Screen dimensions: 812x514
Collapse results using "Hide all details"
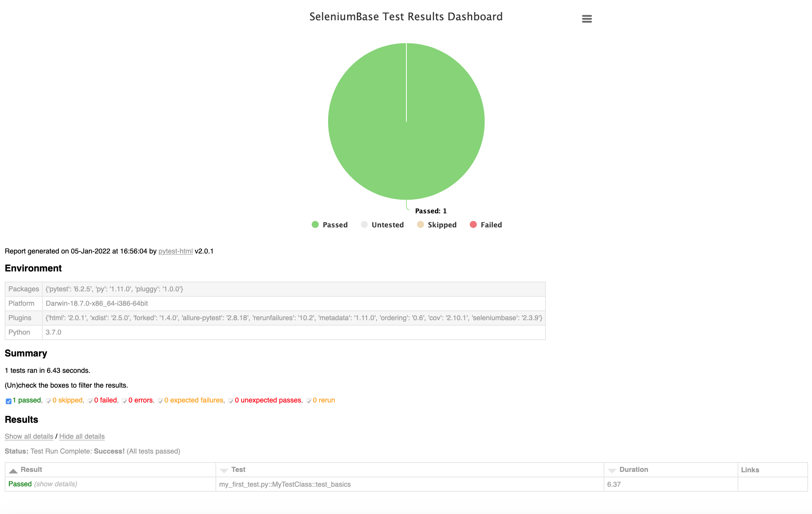(82, 436)
